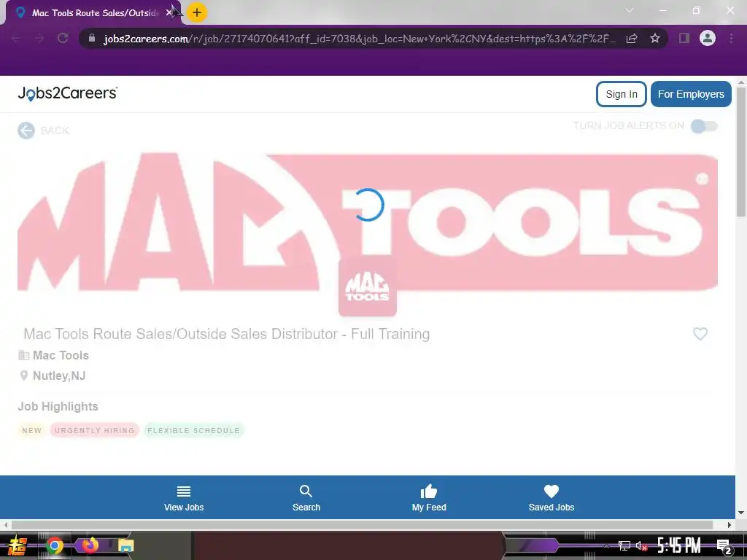The width and height of the screenshot is (747, 560).
Task: Click the large Mac Tools banner image
Action: click(368, 222)
